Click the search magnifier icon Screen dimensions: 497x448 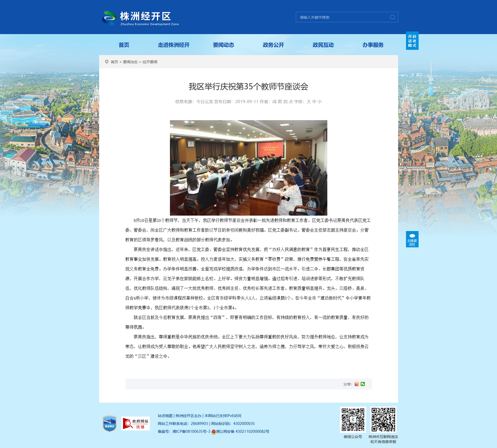pyautogui.click(x=392, y=17)
